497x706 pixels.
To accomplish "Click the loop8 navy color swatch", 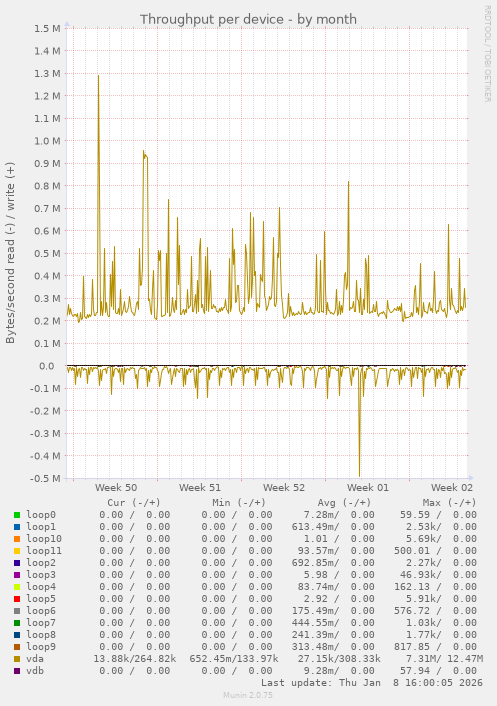I will 17,635.
